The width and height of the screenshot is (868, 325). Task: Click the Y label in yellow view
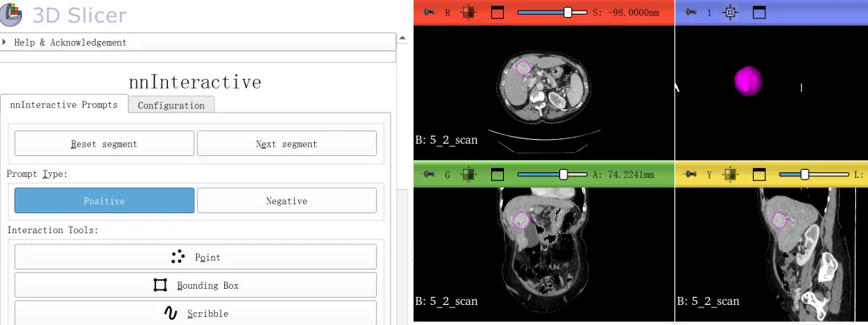tap(709, 175)
